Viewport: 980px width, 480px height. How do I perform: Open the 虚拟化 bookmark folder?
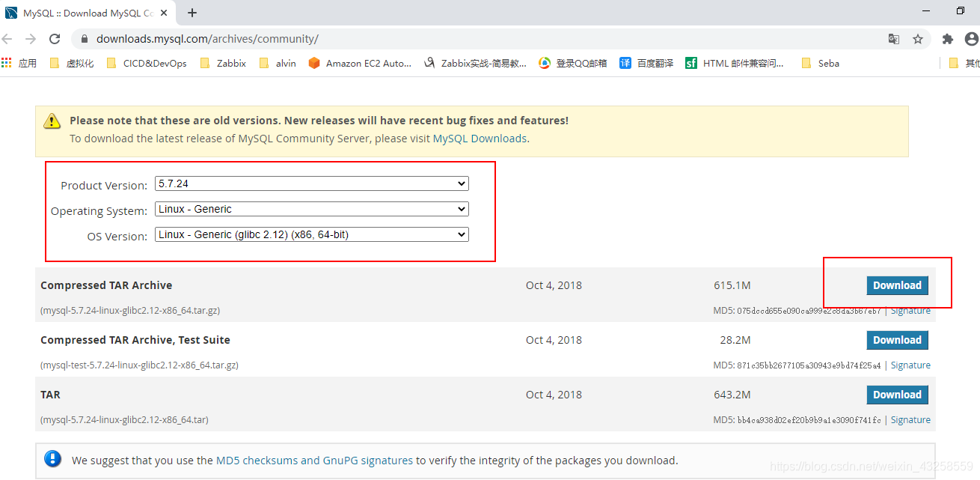[x=72, y=64]
